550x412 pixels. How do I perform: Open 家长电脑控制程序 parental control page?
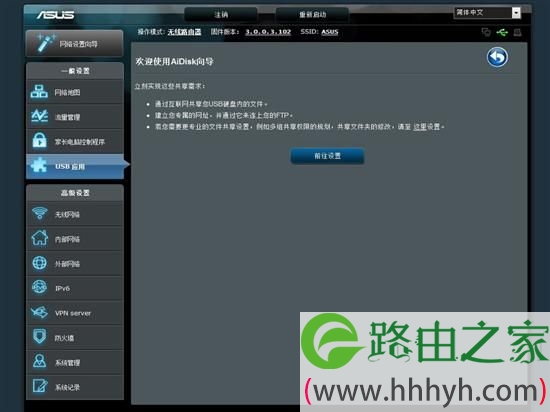[x=75, y=142]
